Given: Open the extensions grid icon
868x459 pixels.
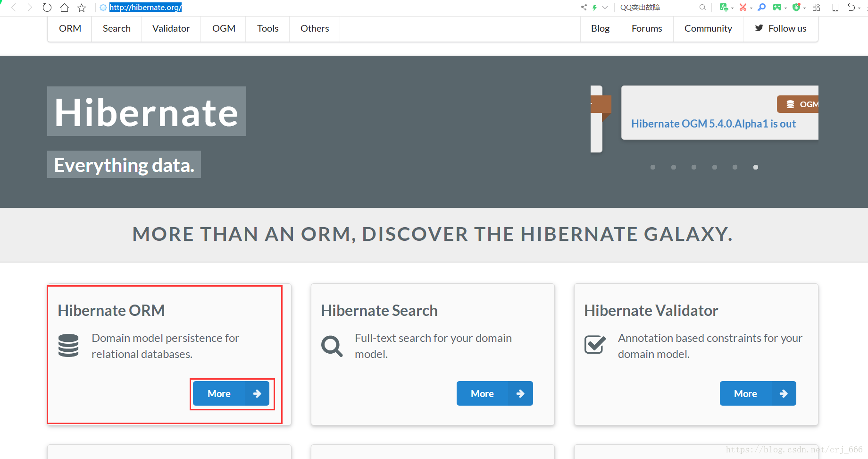Looking at the screenshot, I should [817, 7].
